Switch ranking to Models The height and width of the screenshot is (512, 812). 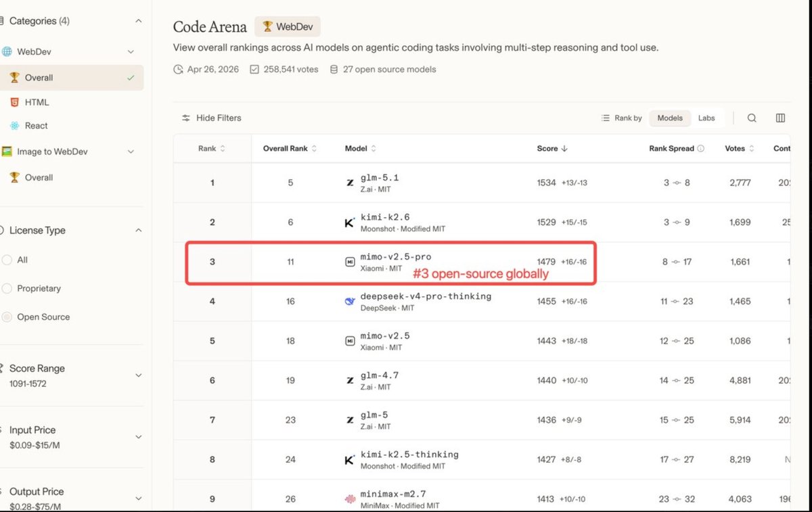(x=670, y=118)
